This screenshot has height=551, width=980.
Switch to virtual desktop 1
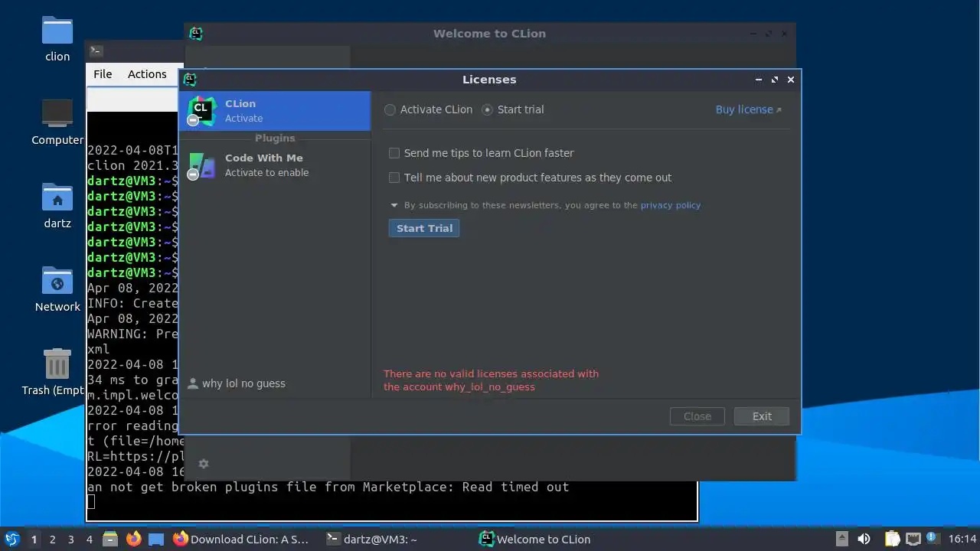click(x=34, y=539)
